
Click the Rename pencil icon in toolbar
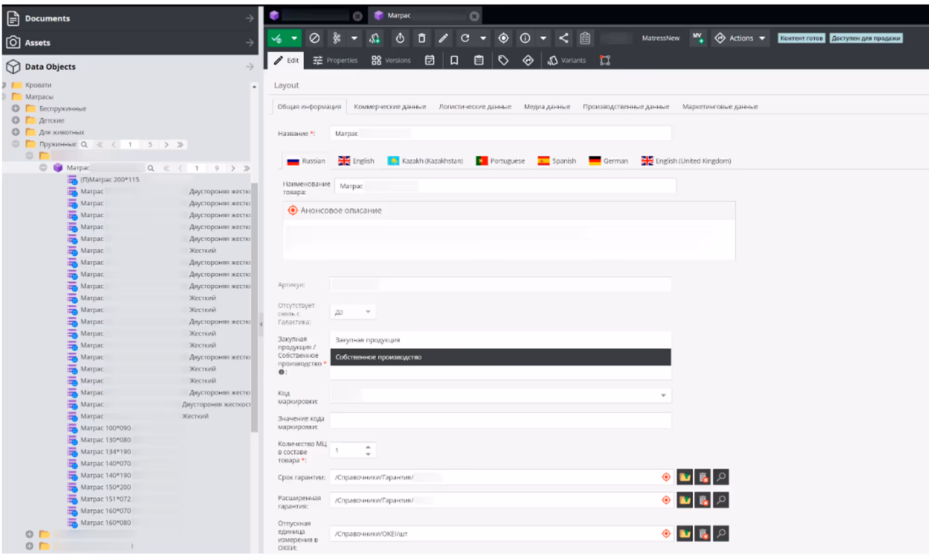pos(443,38)
